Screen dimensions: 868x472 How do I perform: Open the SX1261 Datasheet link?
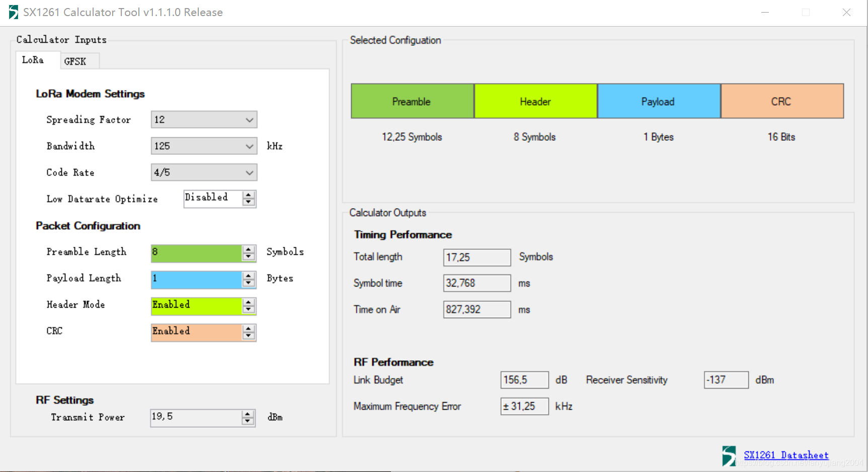786,455
